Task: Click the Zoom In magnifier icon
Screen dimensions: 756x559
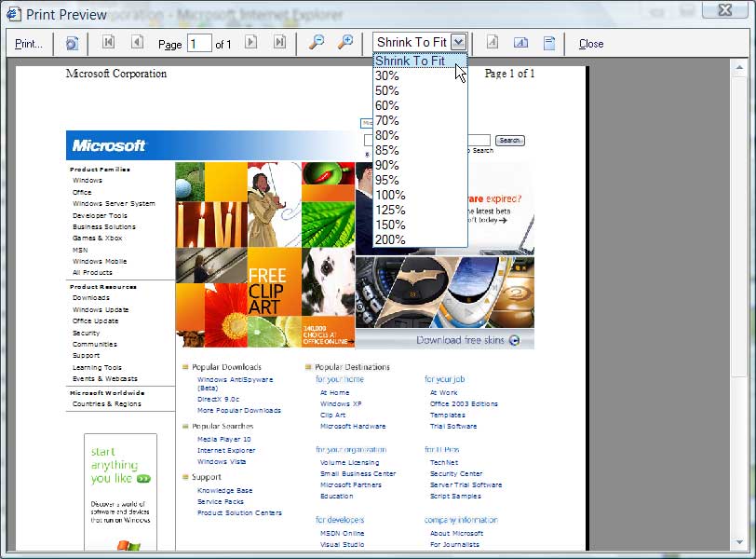Action: pos(345,43)
